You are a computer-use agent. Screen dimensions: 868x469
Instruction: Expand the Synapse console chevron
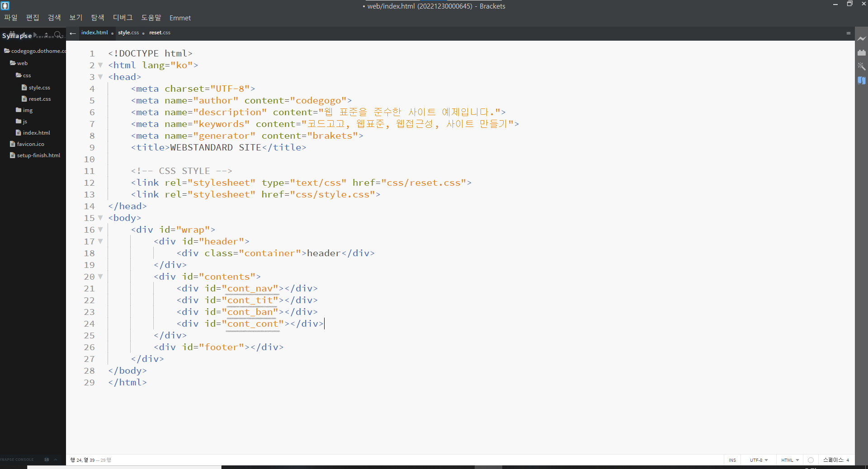(56, 460)
